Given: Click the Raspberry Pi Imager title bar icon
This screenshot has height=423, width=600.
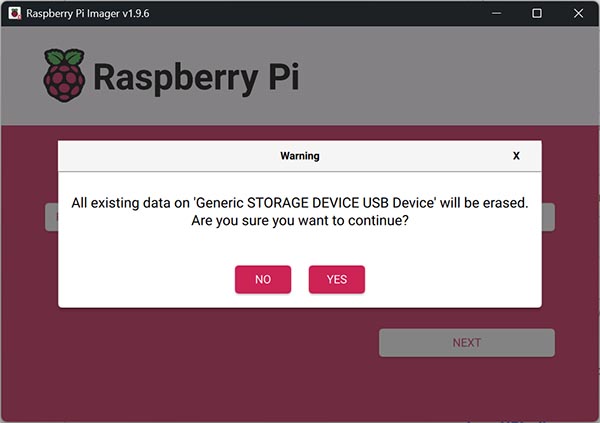Looking at the screenshot, I should click(x=15, y=13).
